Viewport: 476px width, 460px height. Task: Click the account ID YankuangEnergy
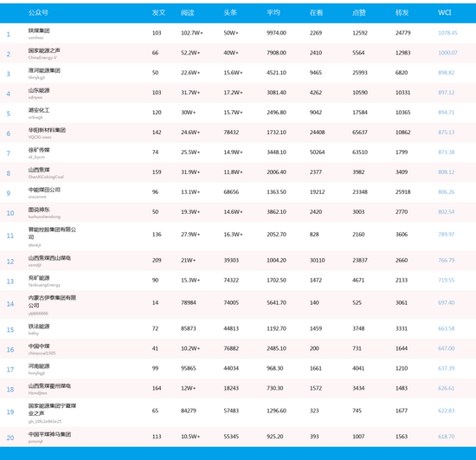coord(44,285)
